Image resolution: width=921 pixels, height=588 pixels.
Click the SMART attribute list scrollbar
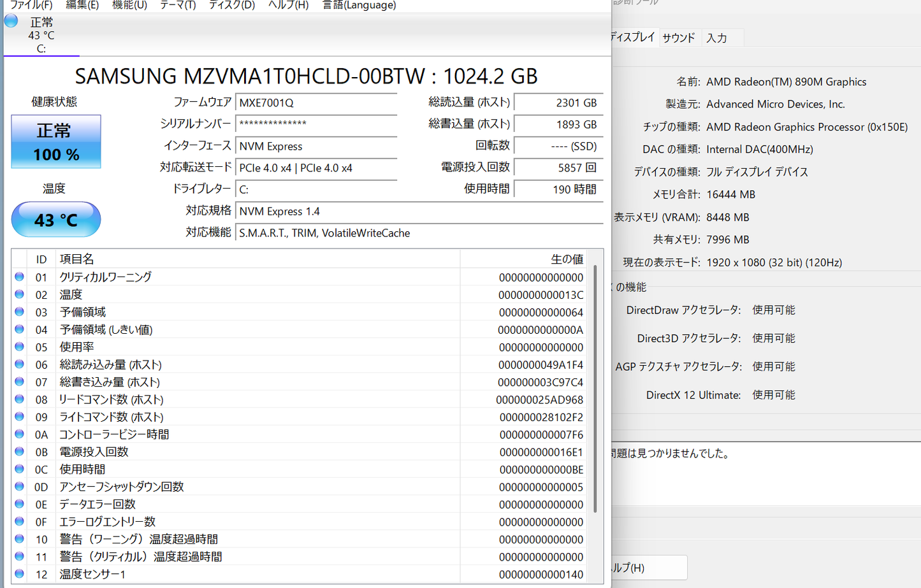[595, 389]
